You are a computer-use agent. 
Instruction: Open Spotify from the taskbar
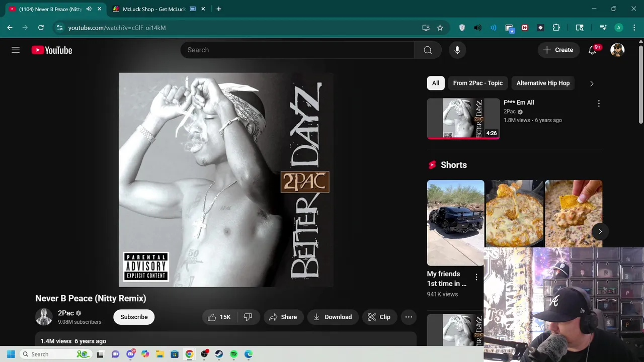pos(233,354)
